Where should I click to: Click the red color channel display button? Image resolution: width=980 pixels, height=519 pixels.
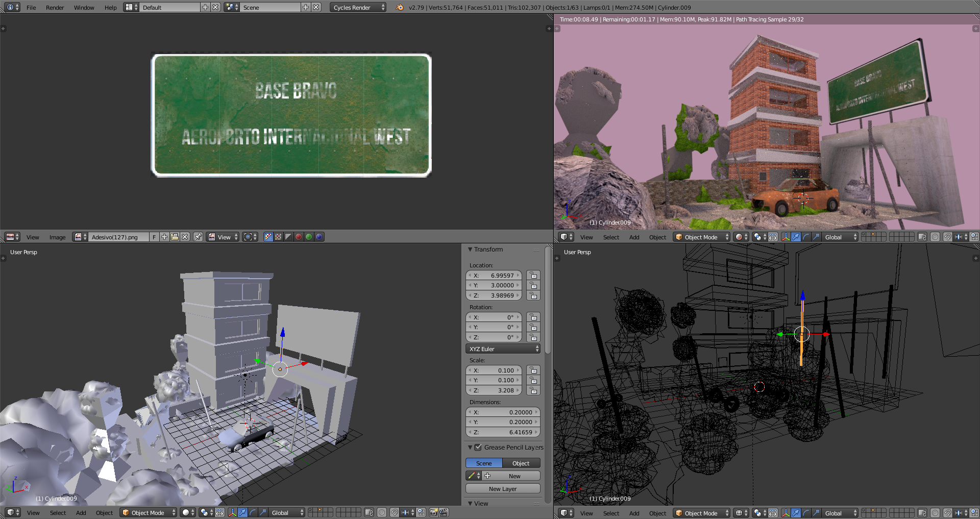299,237
